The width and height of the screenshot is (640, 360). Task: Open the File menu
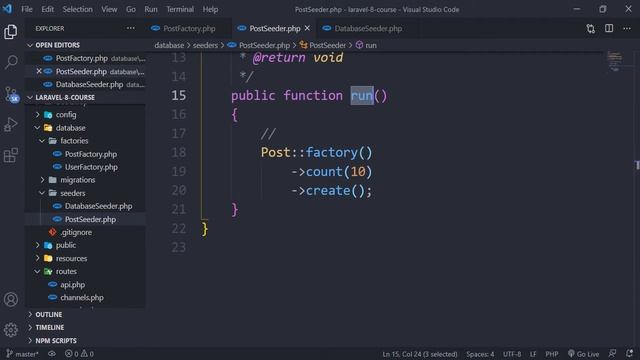tap(27, 9)
